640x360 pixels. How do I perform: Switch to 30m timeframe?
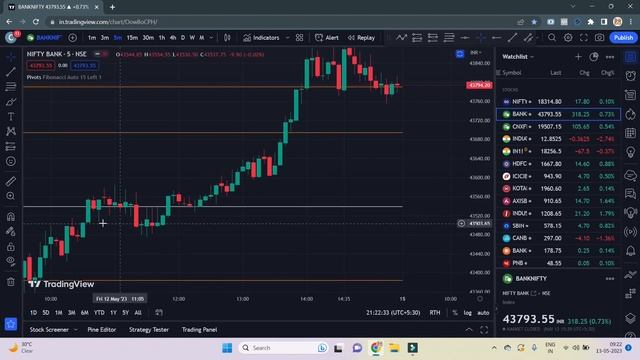[148, 38]
